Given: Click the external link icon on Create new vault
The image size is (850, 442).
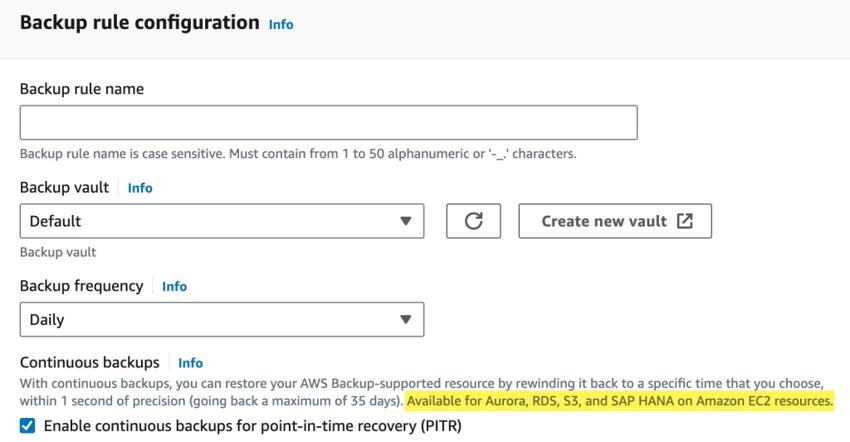Looking at the screenshot, I should 685,221.
